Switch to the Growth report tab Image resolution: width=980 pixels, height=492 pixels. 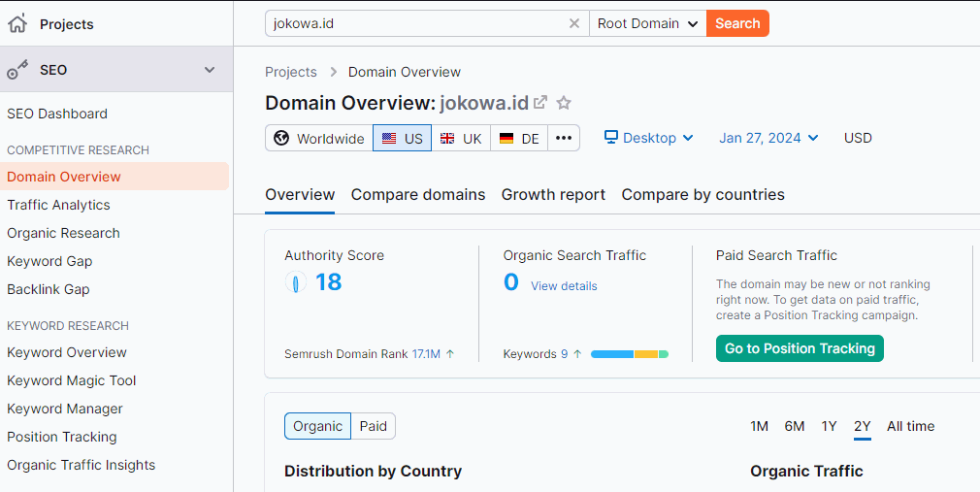(553, 195)
